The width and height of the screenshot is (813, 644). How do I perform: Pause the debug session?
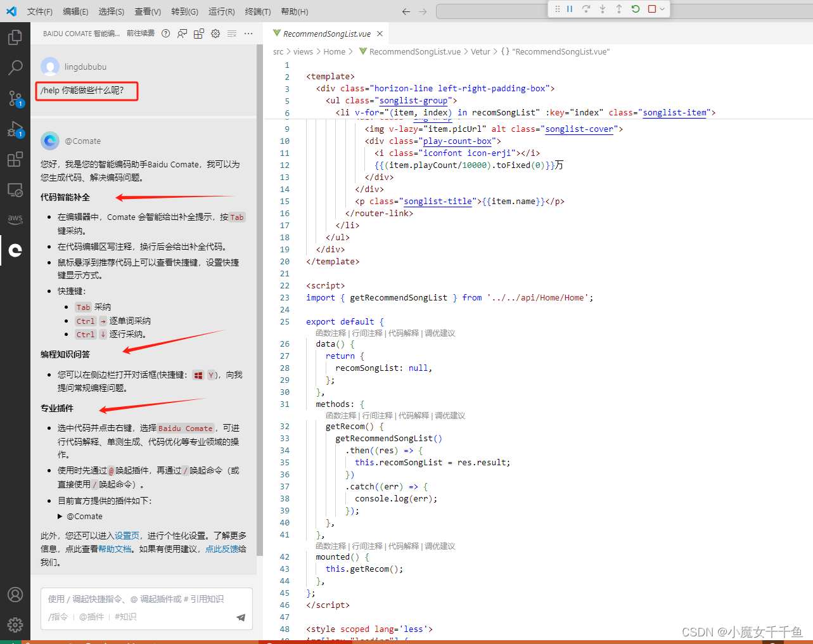click(x=570, y=9)
